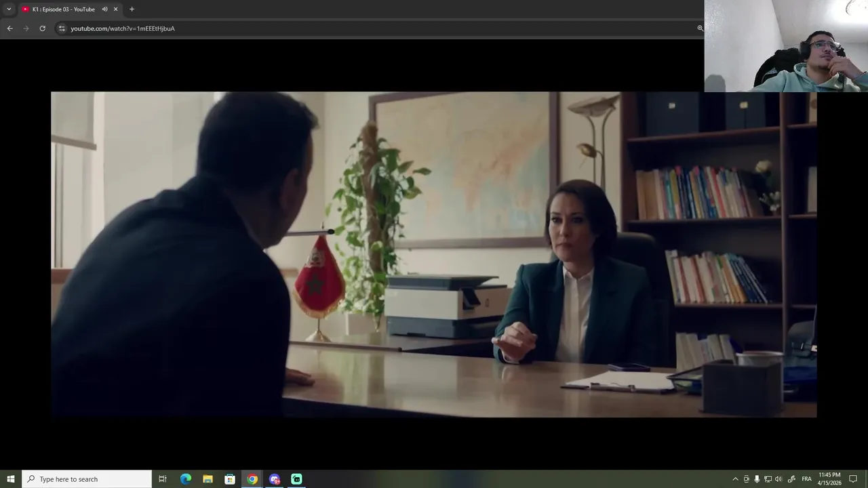Reload the YouTube page
This screenshot has height=488, width=868.
42,28
